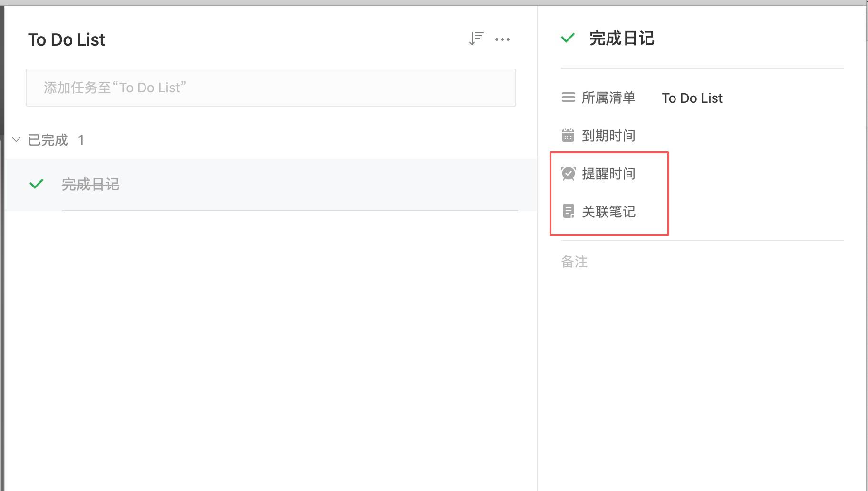Click the 所属清单 list icon

coord(568,98)
